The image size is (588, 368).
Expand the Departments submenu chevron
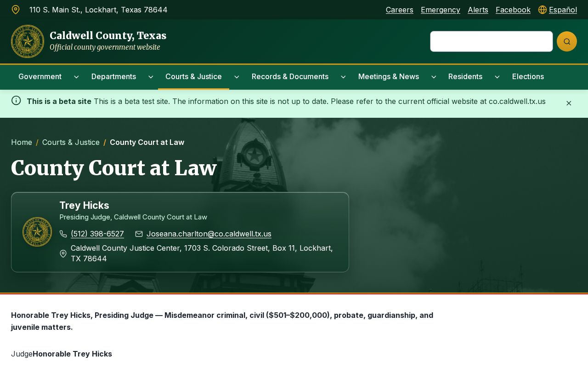click(x=151, y=77)
